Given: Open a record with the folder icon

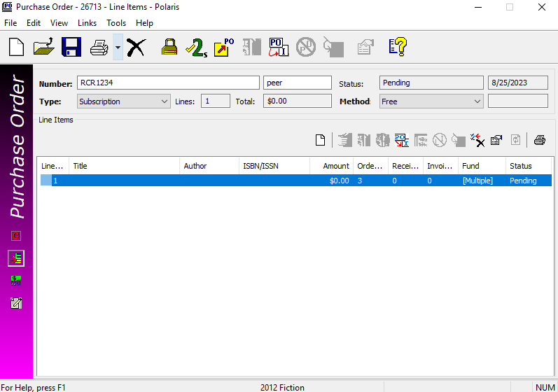Looking at the screenshot, I should 44,47.
